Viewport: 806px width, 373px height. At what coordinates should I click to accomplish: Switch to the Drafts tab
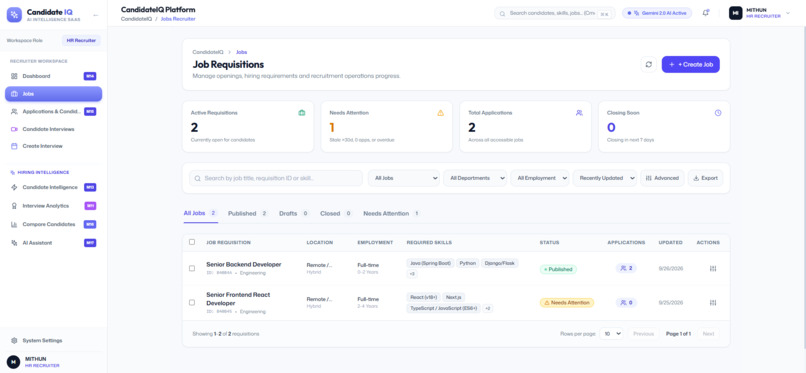294,213
